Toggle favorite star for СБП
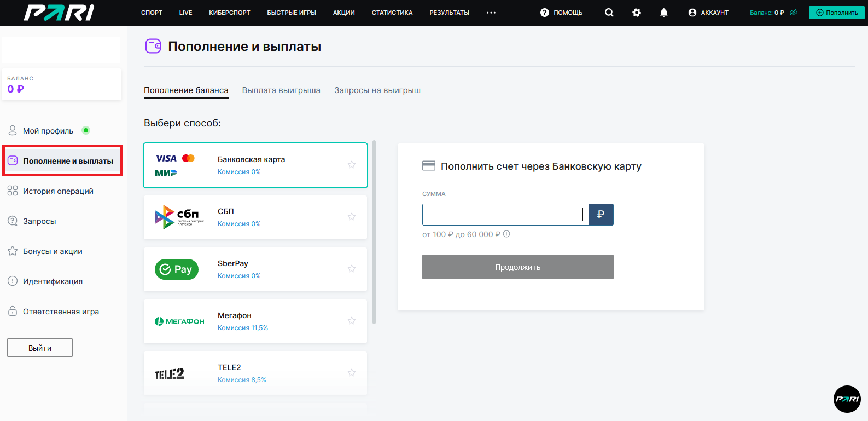 (352, 217)
